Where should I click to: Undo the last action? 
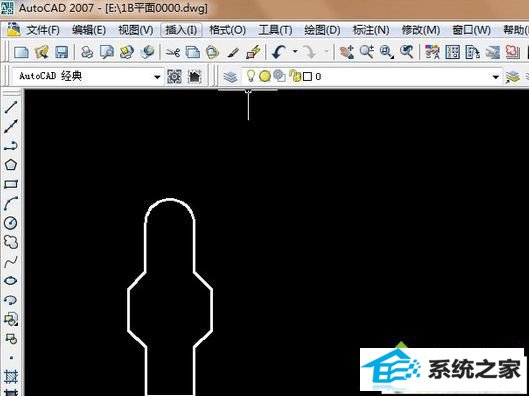tap(279, 52)
